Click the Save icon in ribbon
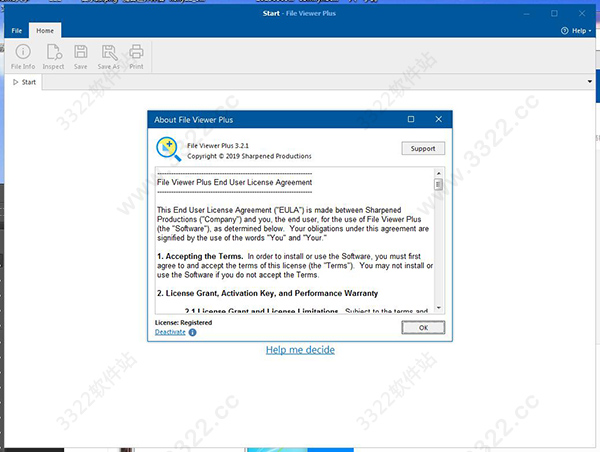 click(81, 57)
